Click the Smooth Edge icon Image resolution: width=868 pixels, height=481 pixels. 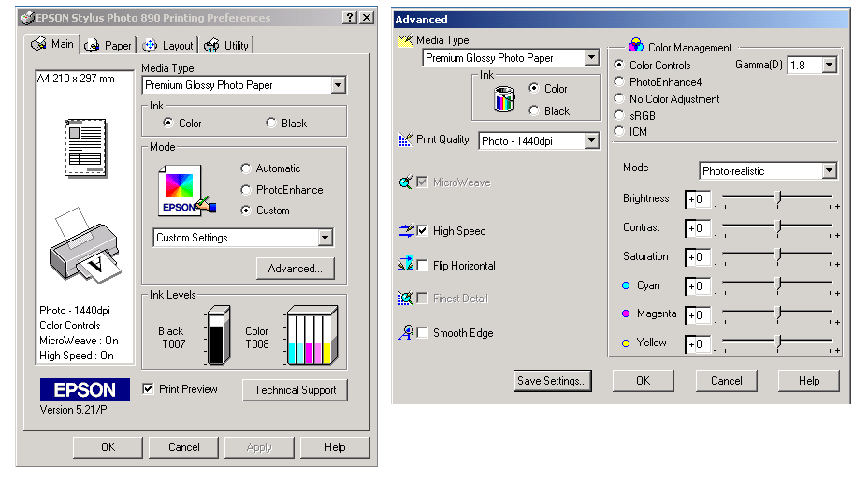click(407, 332)
